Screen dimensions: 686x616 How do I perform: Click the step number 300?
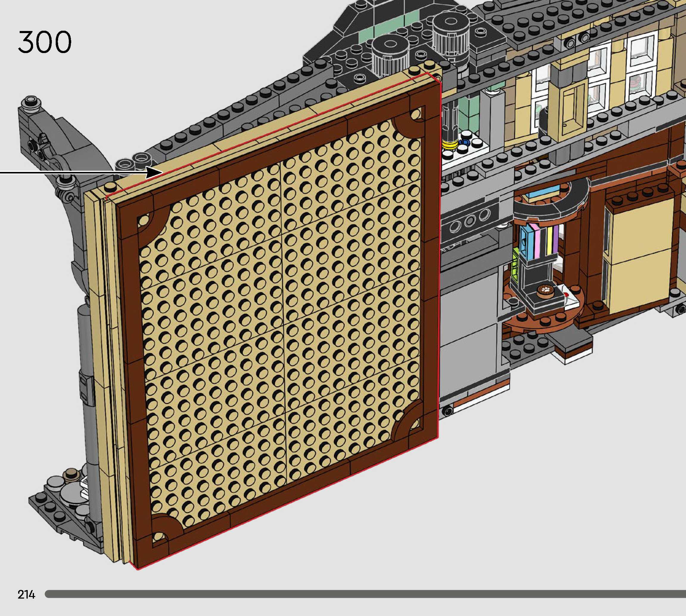45,42
